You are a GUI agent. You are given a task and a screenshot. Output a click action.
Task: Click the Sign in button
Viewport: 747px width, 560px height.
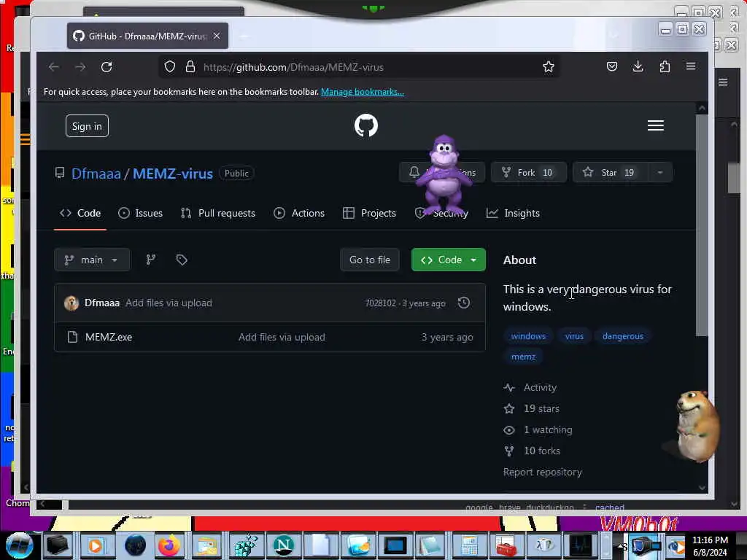pos(87,126)
